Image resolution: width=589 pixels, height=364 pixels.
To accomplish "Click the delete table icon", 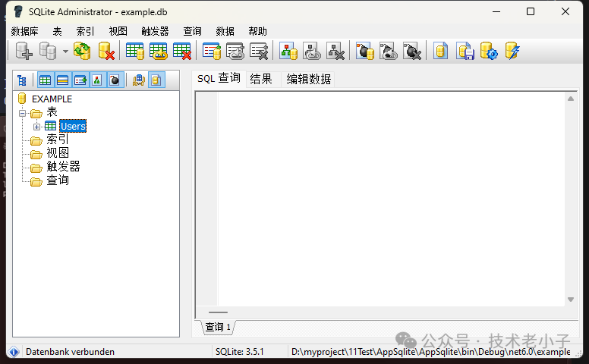I will coord(182,51).
